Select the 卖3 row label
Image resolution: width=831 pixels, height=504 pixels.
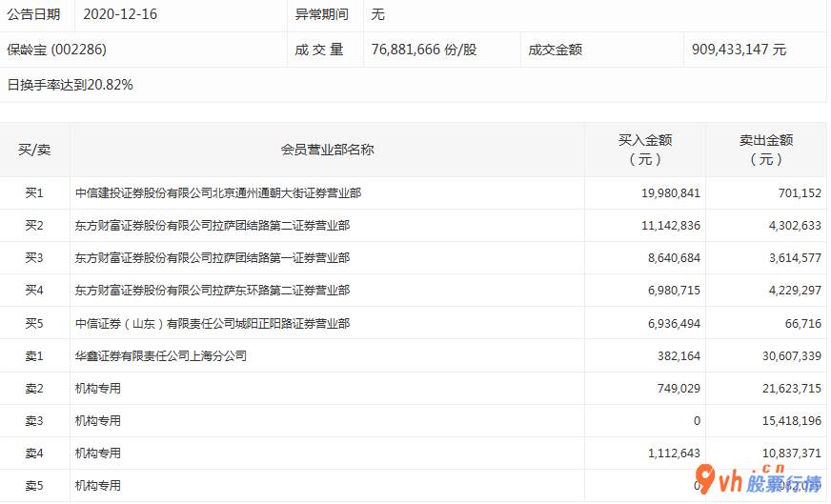[x=34, y=421]
